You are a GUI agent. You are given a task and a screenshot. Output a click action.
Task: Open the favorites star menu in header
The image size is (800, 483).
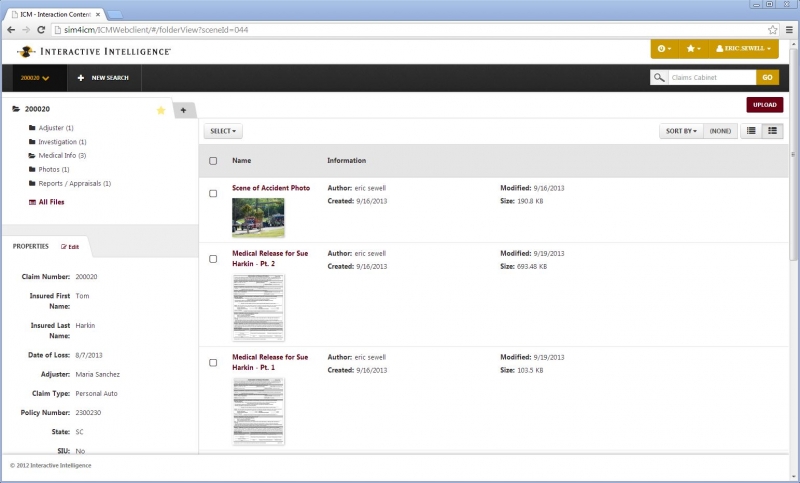692,49
